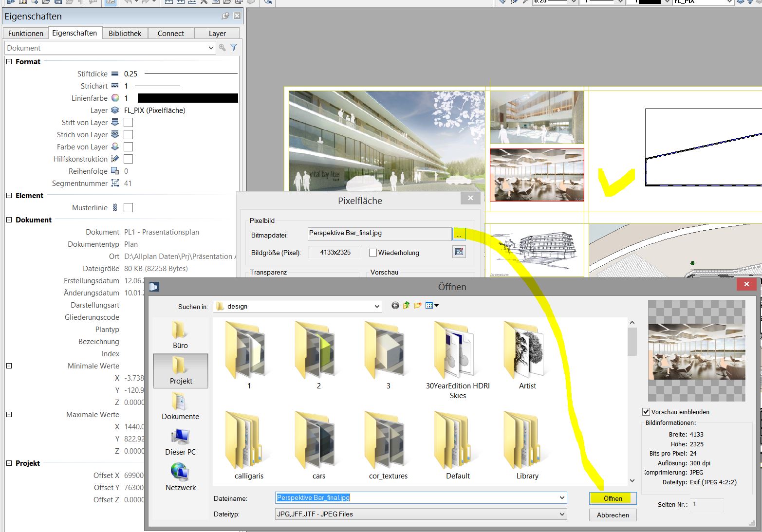Screen dimensions: 762x532
Task: Open the Suchen in folder dropdown
Action: tap(377, 306)
